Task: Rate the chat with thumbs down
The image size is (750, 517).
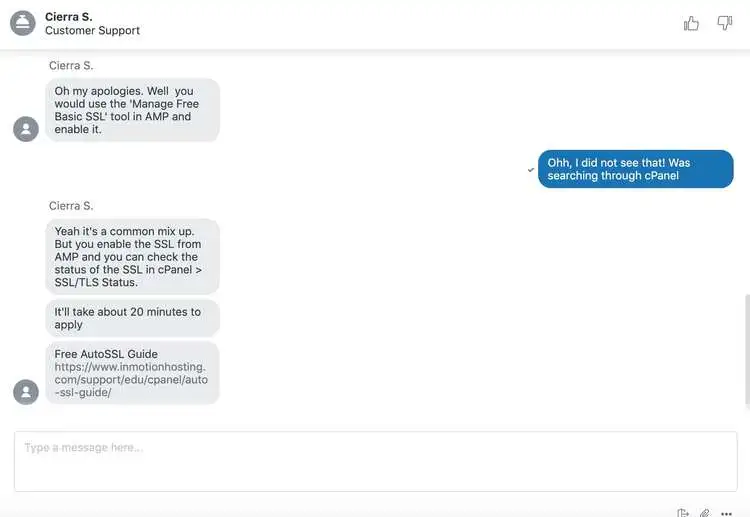Action: 725,22
